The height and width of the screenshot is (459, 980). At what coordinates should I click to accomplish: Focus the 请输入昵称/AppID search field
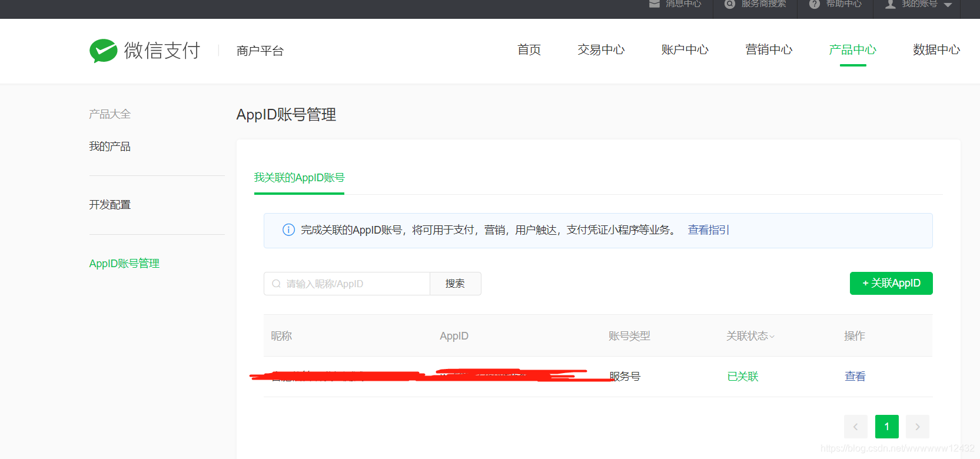(x=347, y=284)
